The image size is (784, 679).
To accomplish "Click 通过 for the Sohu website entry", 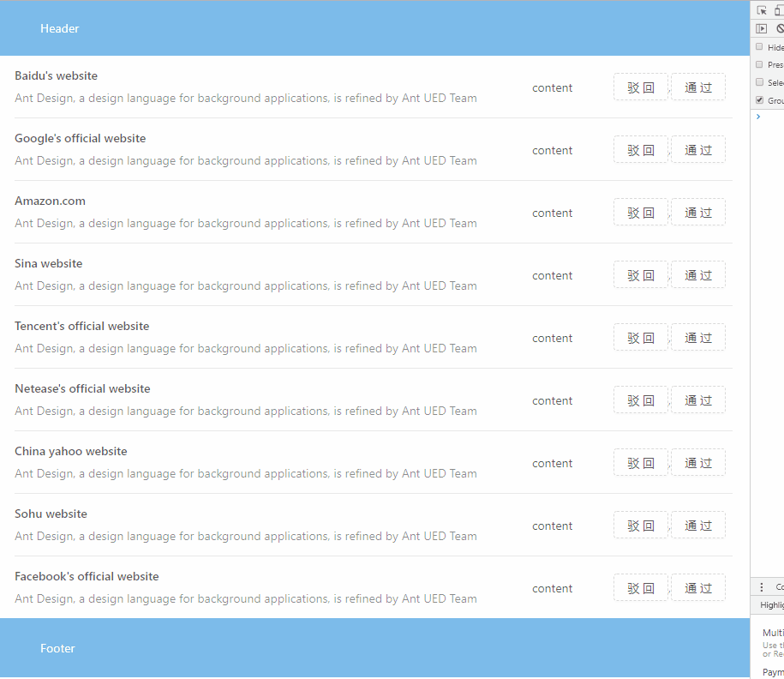I will click(x=698, y=525).
